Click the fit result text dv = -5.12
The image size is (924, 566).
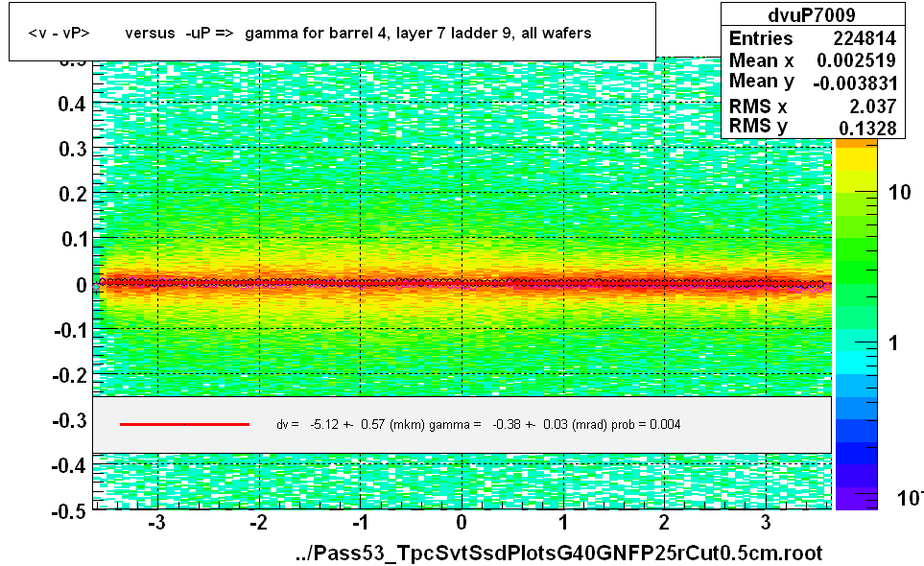click(x=479, y=424)
